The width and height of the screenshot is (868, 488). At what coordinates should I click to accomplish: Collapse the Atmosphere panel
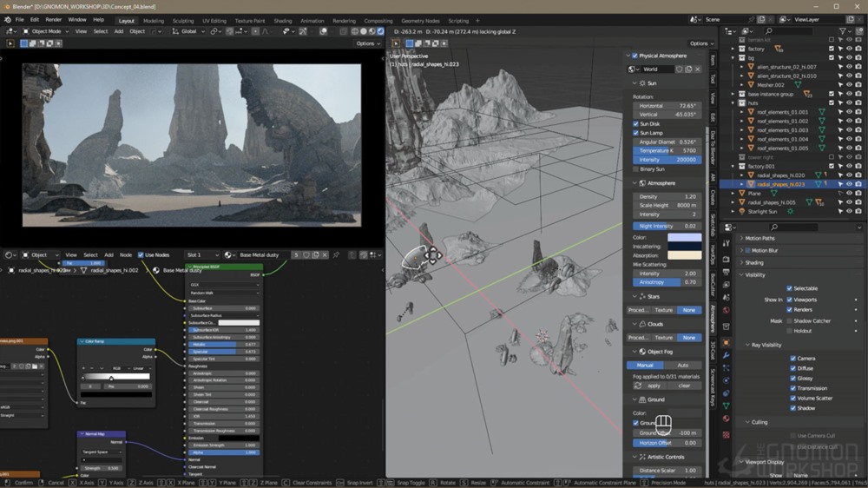[635, 183]
